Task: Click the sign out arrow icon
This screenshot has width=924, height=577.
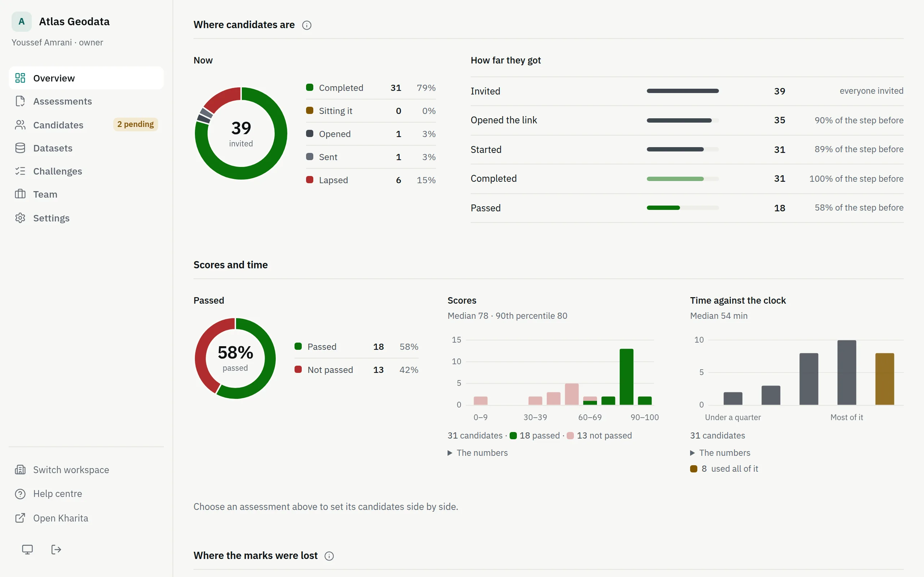Action: (56, 550)
